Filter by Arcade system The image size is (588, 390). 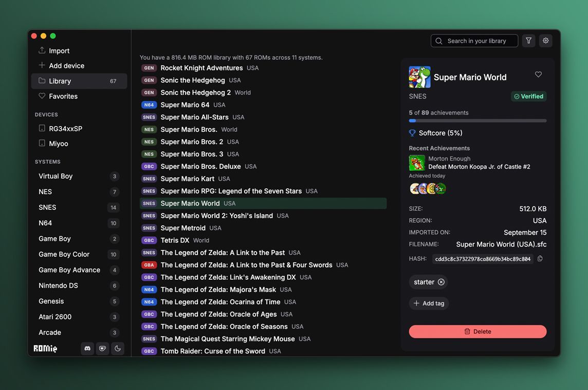[x=79, y=332]
